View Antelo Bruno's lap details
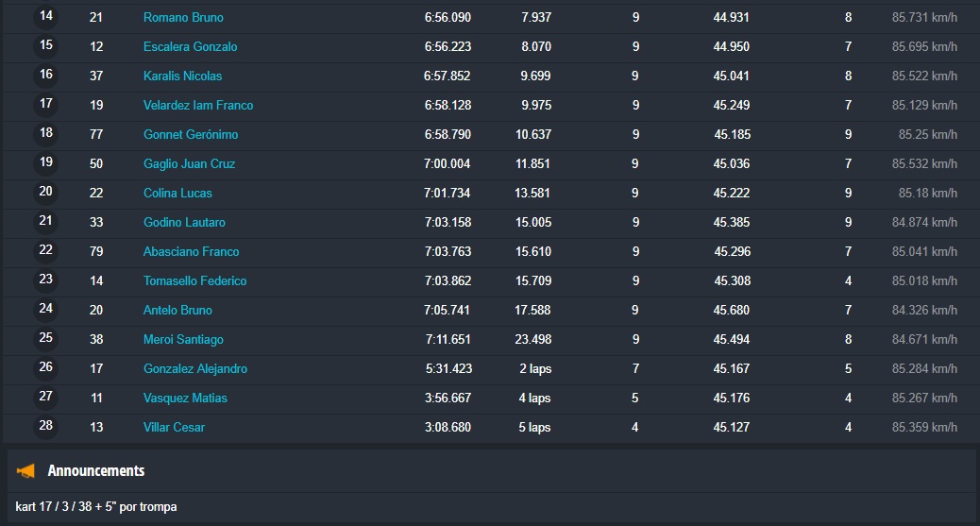980x526 pixels. 177,310
